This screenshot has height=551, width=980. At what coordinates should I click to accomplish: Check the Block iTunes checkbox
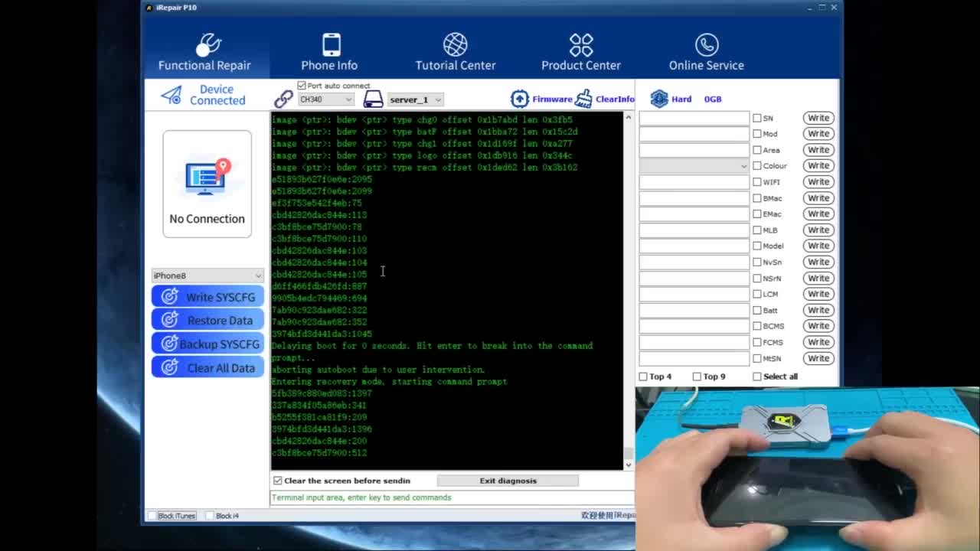[152, 516]
